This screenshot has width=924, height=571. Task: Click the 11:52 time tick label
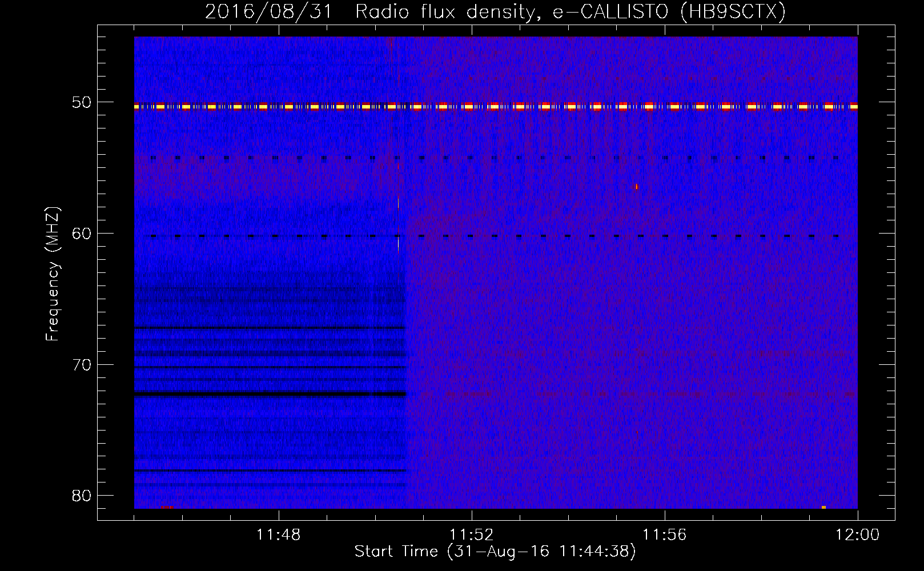point(471,535)
